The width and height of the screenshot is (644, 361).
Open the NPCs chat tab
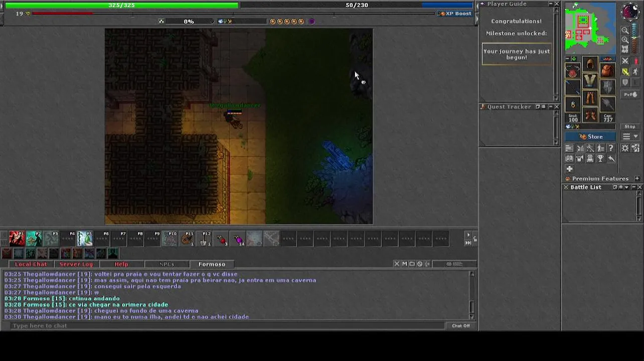167,264
